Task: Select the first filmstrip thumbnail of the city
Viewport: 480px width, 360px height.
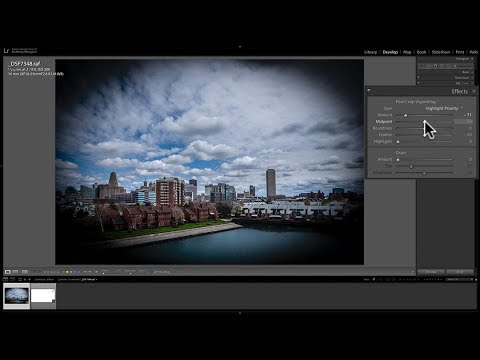Action: 17,296
